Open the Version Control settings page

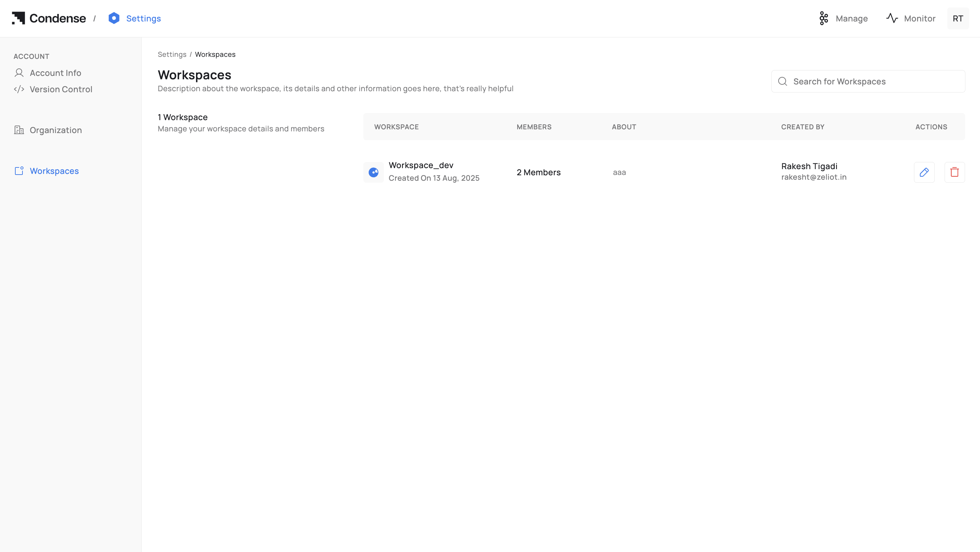coord(61,89)
